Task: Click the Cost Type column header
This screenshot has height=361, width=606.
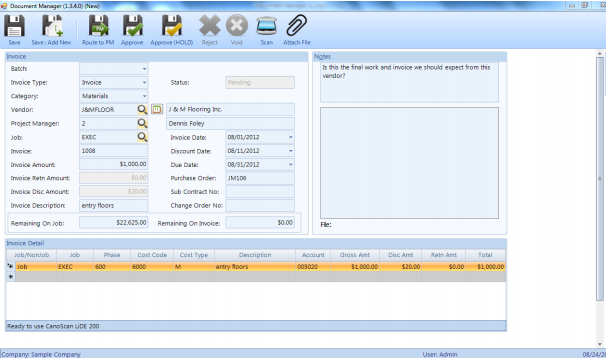Action: pos(194,255)
